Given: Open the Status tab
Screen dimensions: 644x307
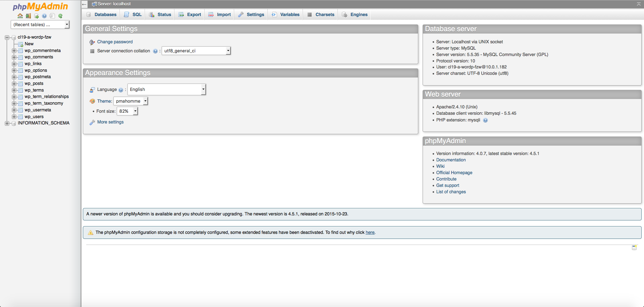Looking at the screenshot, I should coord(160,14).
